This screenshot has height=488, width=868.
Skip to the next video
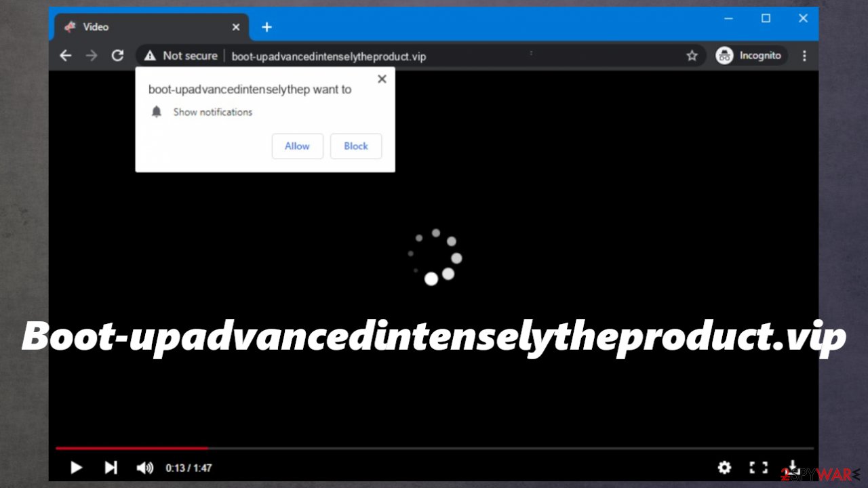(x=111, y=467)
